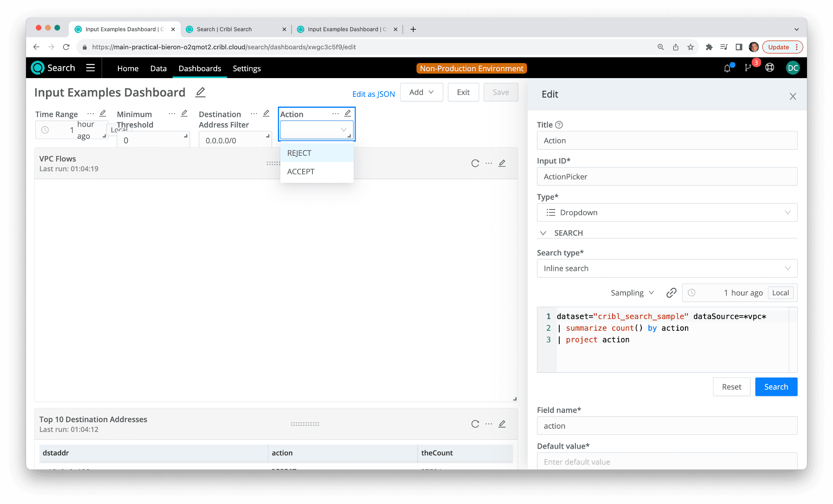This screenshot has width=833, height=504.
Task: Edit the Top 10 Destination Addresses panel
Action: pos(502,424)
